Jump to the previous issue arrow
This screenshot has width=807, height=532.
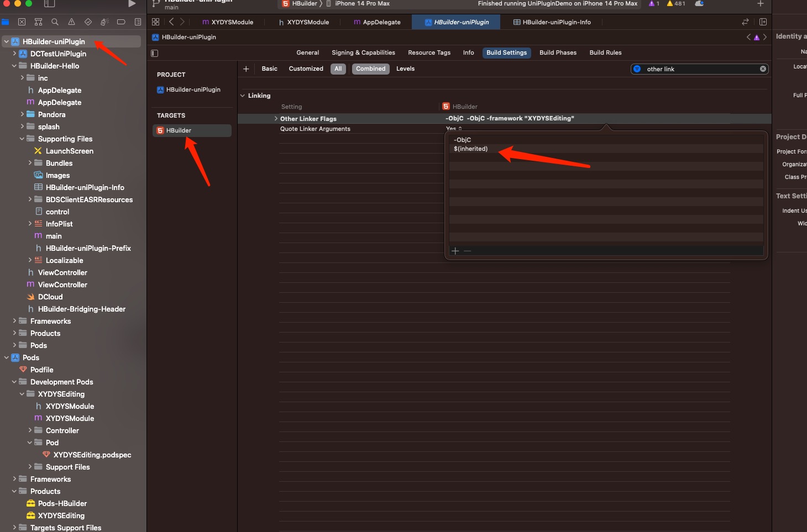click(748, 37)
